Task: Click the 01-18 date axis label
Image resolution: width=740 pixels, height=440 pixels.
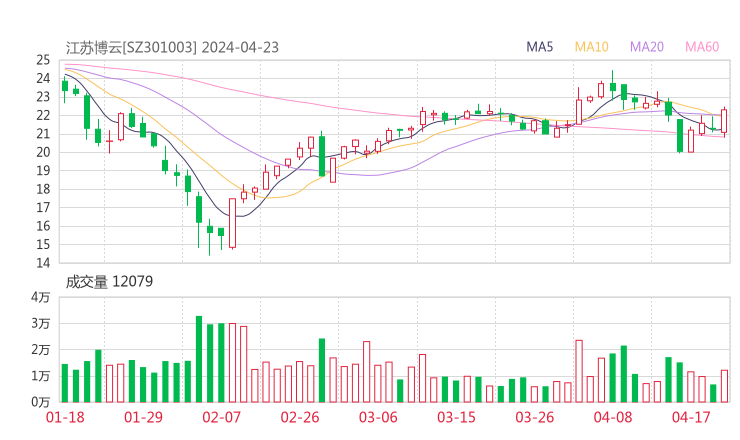Action: pyautogui.click(x=65, y=417)
